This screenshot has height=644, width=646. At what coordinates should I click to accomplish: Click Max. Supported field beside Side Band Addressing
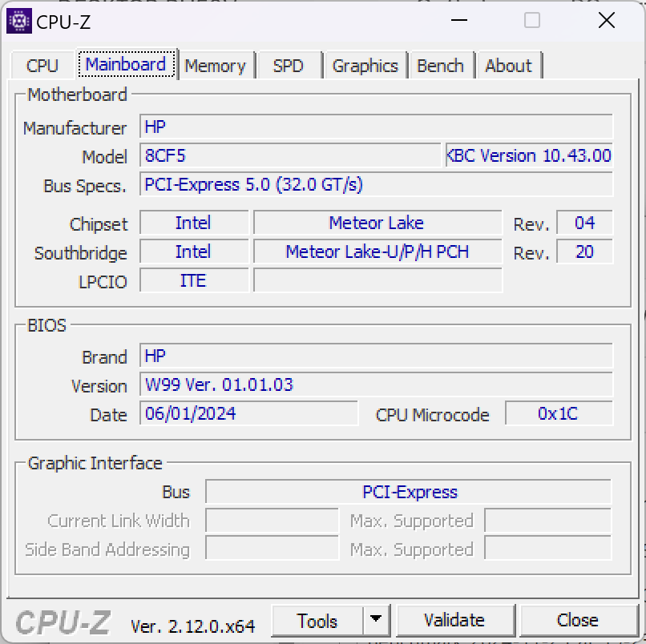[x=547, y=548]
